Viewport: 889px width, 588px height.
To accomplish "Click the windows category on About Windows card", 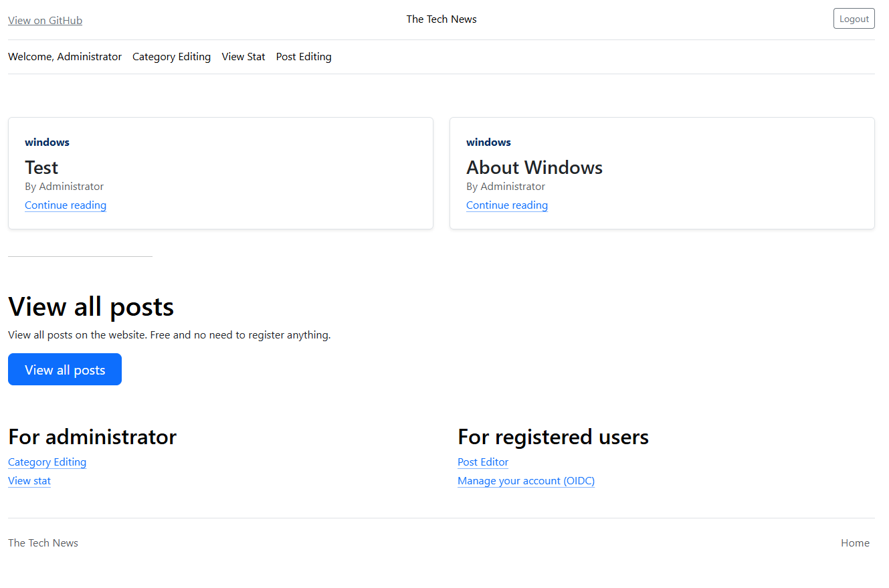I will [488, 142].
